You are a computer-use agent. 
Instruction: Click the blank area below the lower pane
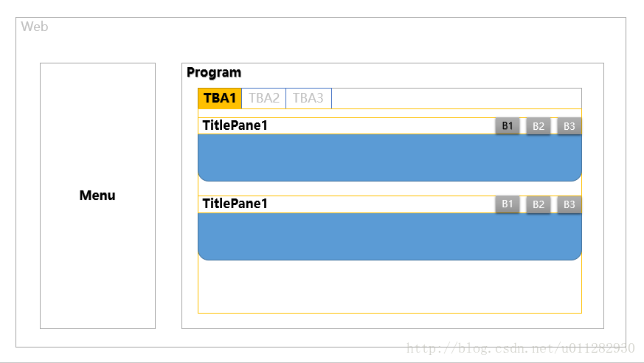point(389,286)
